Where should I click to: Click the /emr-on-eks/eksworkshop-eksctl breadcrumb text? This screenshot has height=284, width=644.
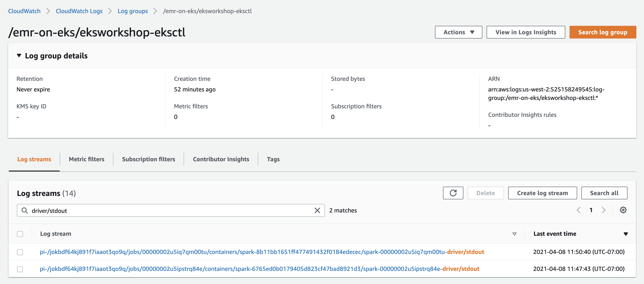(x=207, y=11)
